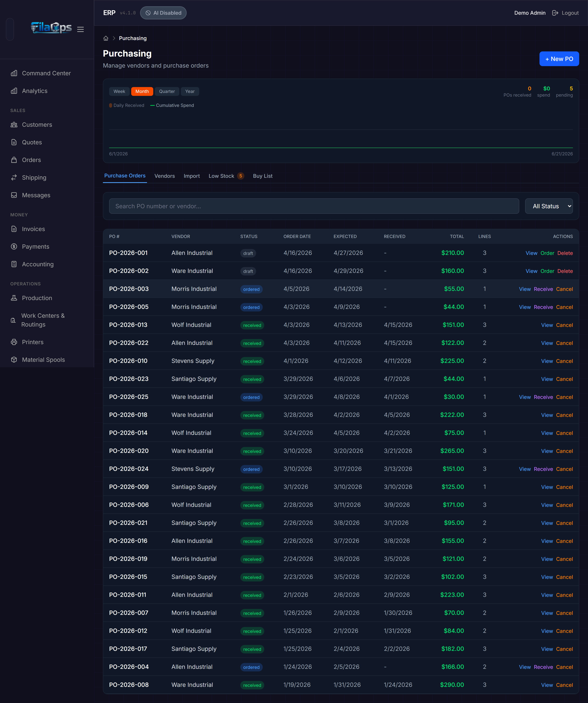The width and height of the screenshot is (588, 703).
Task: Delete draft PO-2026-002
Action: [x=565, y=271]
